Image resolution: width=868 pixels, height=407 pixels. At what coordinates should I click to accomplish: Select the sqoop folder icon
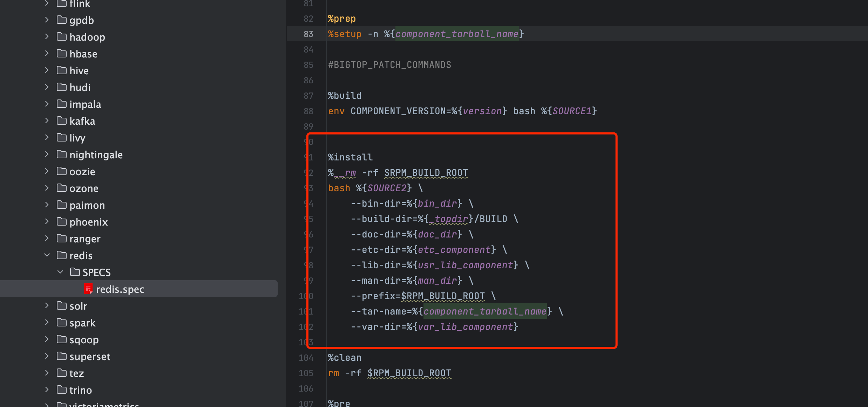[62, 339]
